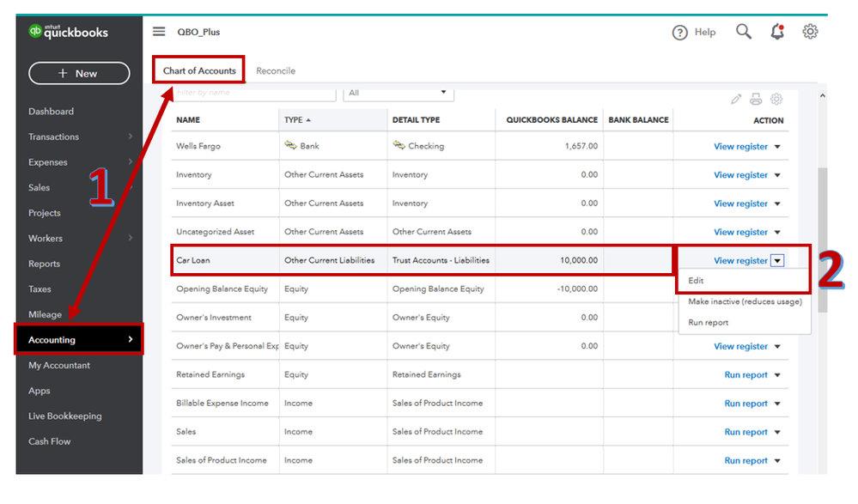Screen dimensions: 858x504
Task: Switch to the Chart of Accounts tab
Action: 199,70
